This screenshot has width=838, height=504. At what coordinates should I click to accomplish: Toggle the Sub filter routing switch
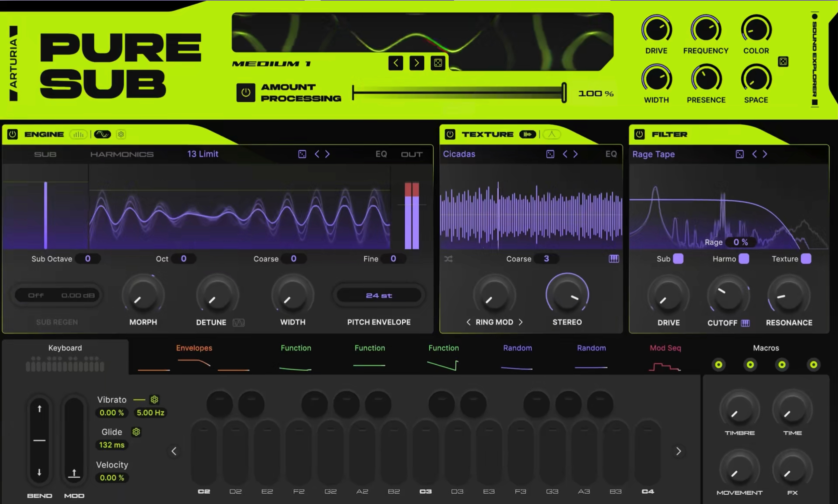tap(678, 259)
